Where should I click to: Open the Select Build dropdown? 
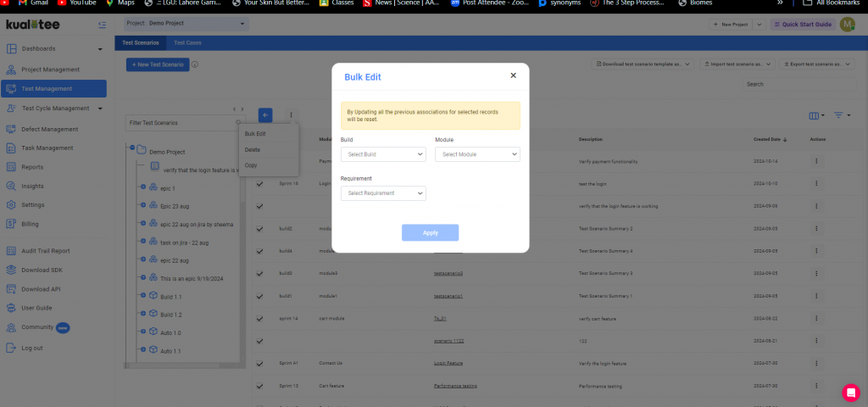point(383,154)
